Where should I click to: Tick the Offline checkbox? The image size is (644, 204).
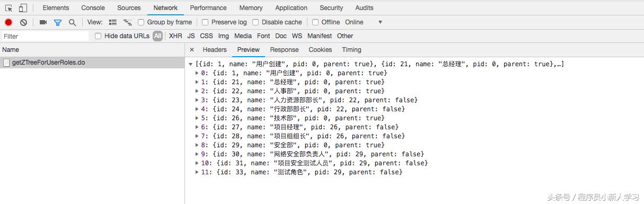pyautogui.click(x=315, y=22)
